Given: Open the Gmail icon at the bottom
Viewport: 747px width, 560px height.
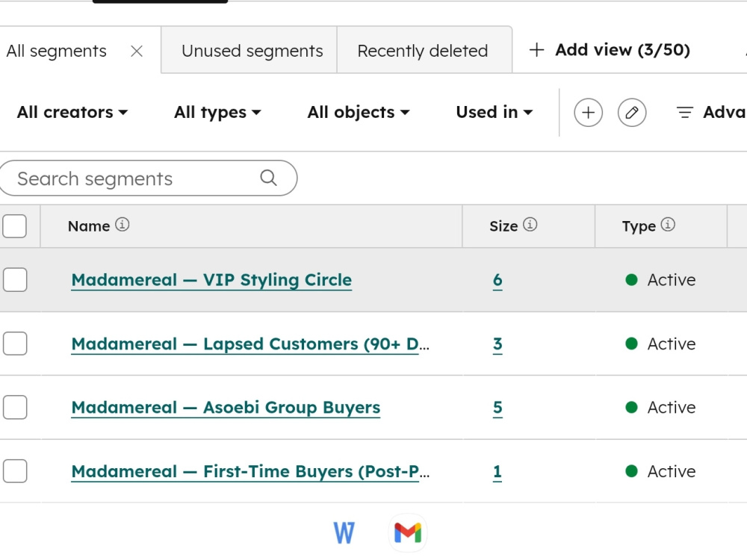Looking at the screenshot, I should coord(408,532).
